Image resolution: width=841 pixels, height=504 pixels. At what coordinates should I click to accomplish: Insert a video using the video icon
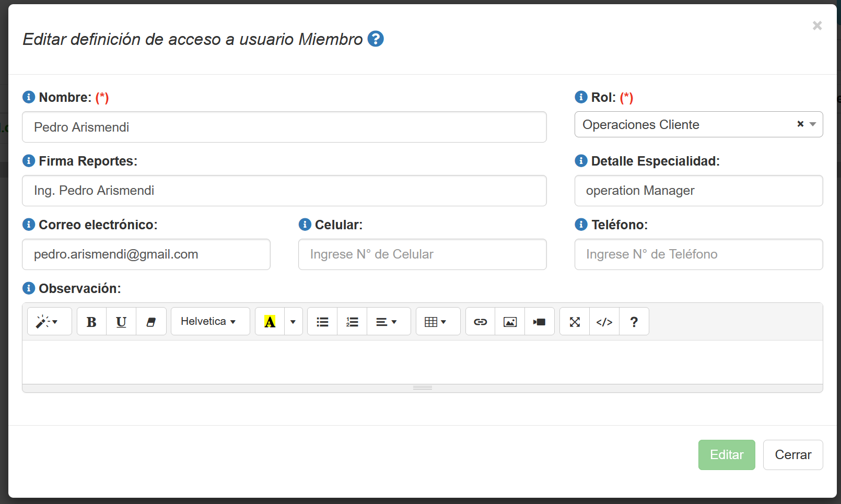point(539,322)
